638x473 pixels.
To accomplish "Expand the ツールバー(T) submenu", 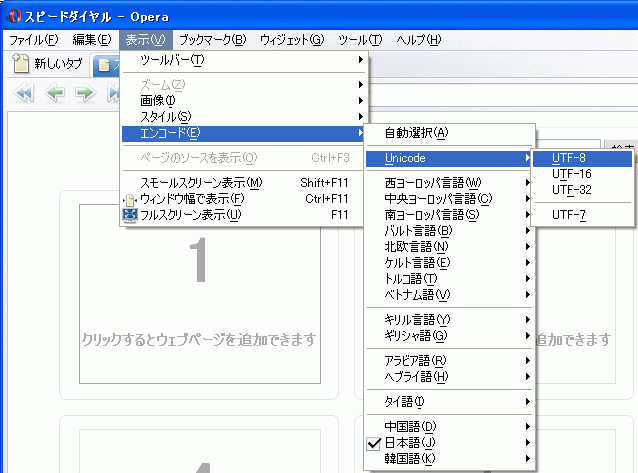I will click(243, 60).
